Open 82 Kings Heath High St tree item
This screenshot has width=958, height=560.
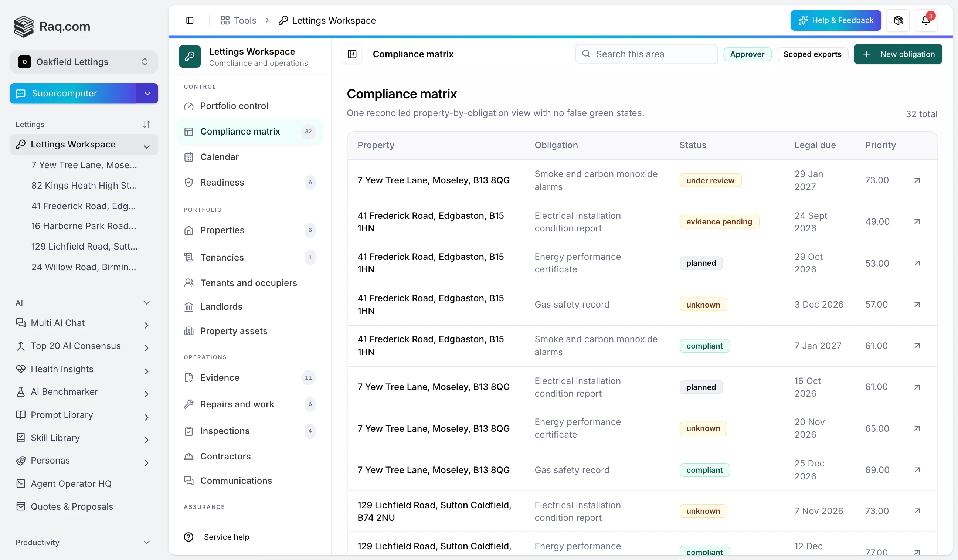[84, 186]
